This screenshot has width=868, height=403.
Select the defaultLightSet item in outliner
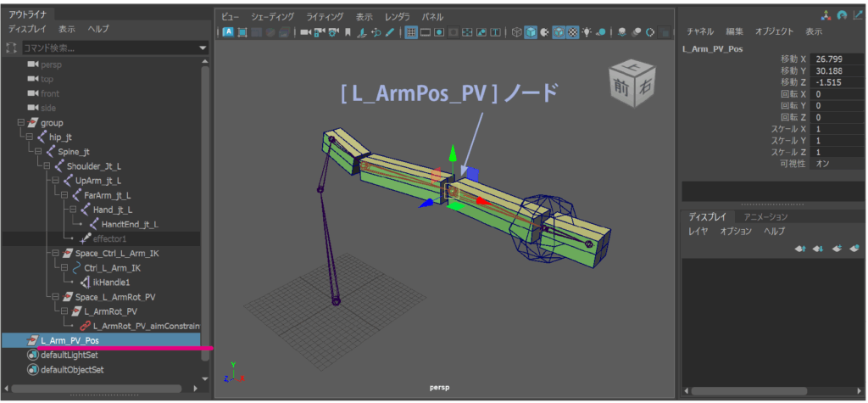[x=69, y=355]
